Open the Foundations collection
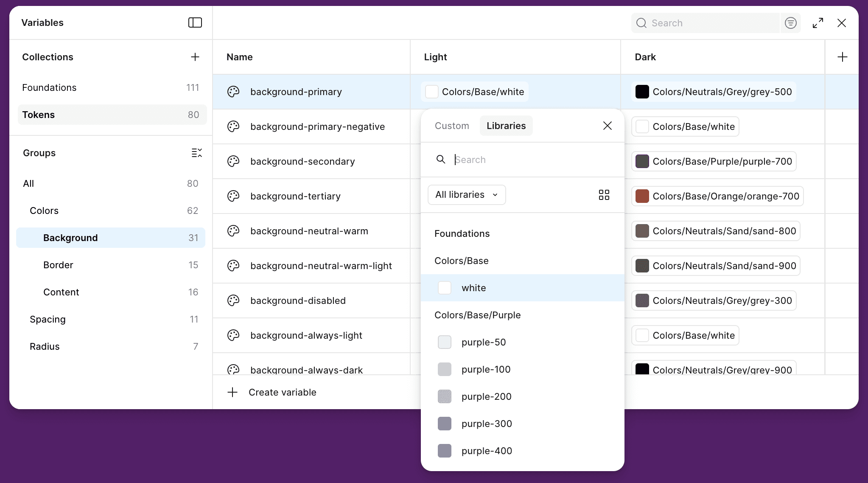 coord(49,87)
